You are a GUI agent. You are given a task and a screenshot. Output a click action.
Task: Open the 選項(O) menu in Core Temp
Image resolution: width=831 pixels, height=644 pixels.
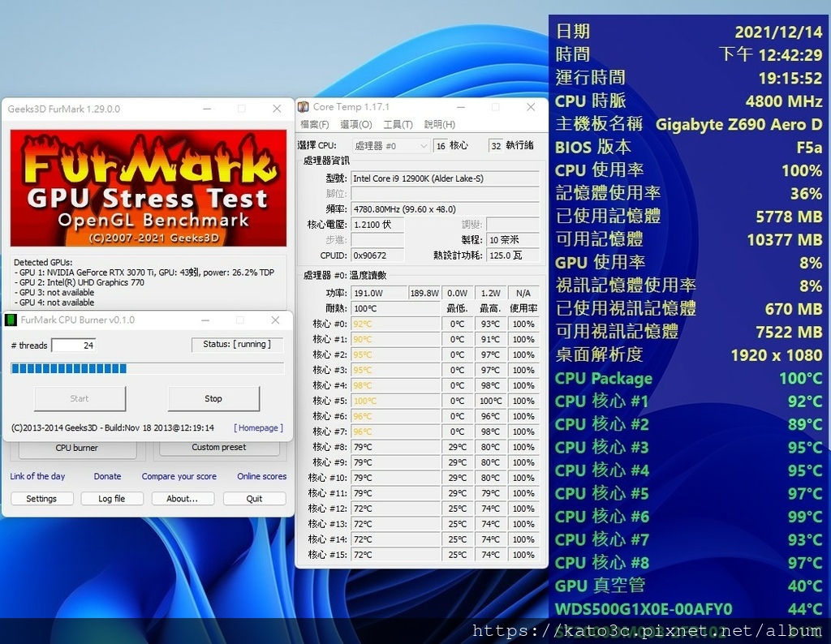355,124
